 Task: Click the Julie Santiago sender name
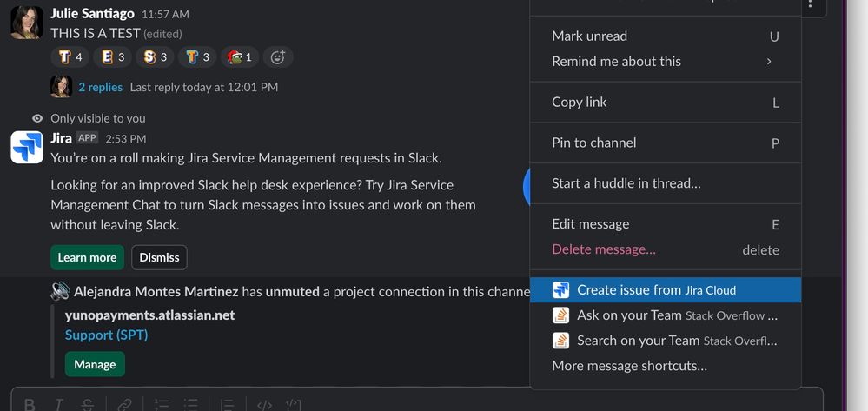(92, 13)
